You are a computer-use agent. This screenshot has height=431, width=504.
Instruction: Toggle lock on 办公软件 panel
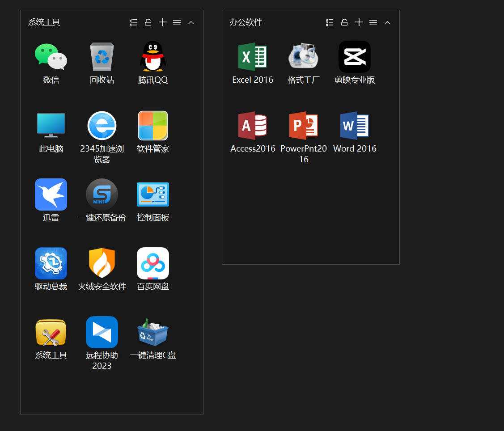click(344, 22)
